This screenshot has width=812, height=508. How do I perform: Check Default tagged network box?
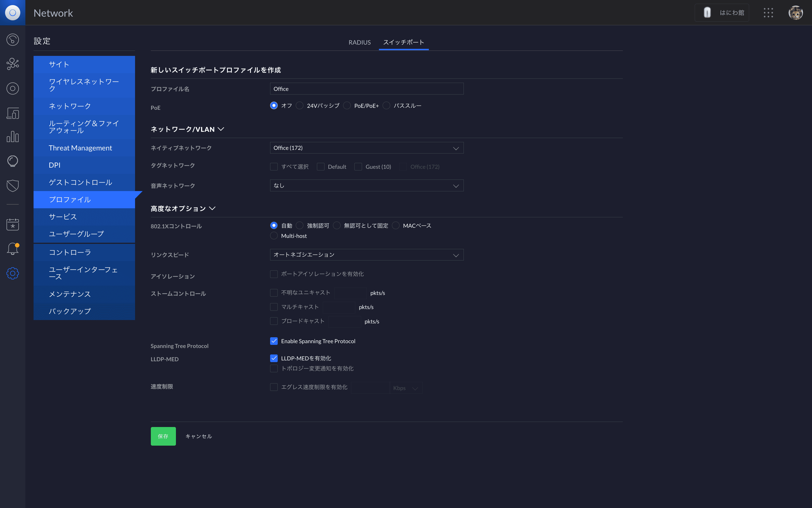[x=321, y=167]
